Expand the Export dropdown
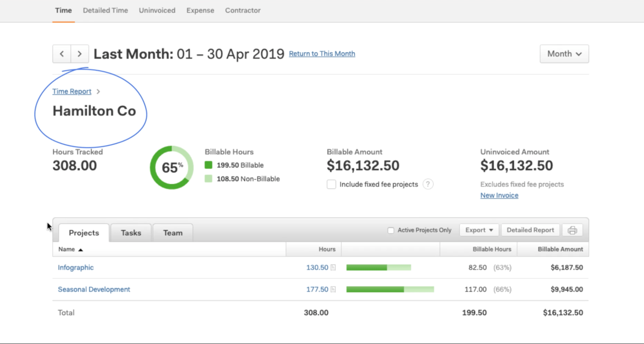Image resolution: width=644 pixels, height=344 pixels. (479, 230)
